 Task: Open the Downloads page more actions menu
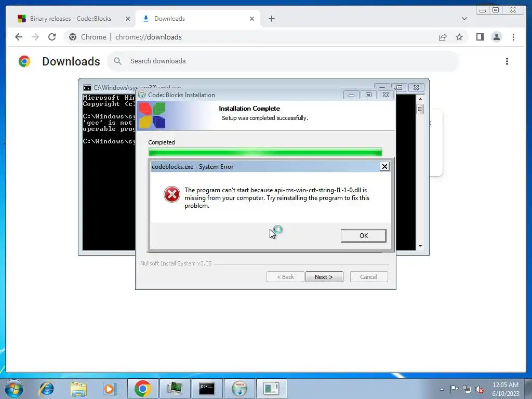[507, 61]
